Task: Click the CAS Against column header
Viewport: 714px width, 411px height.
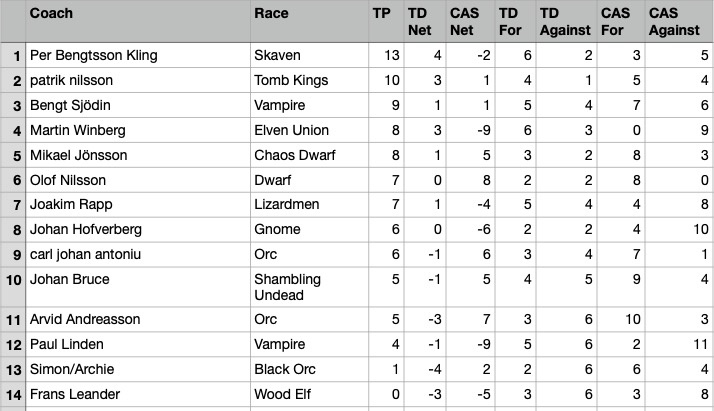Action: tap(676, 21)
